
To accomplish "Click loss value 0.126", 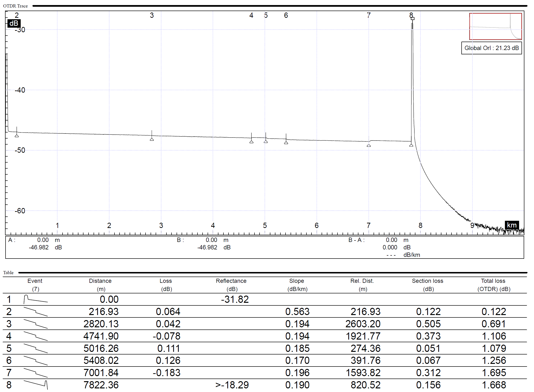I will (168, 360).
